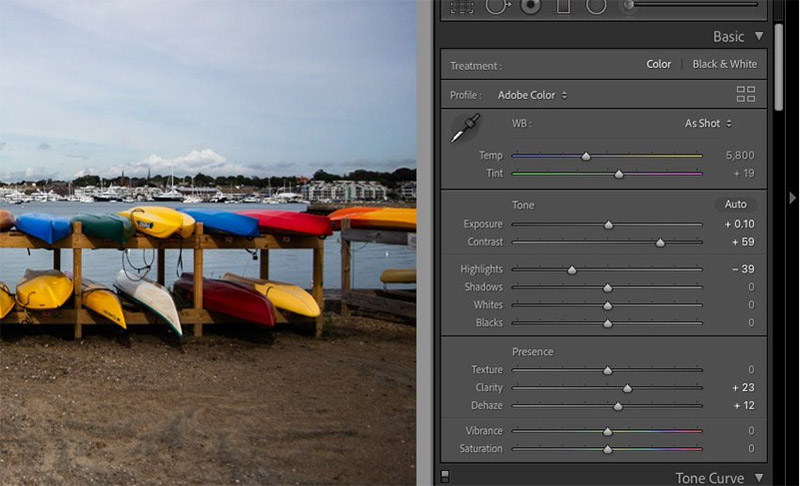Open the As Shot white balance dropdown
800x486 pixels.
coord(708,123)
